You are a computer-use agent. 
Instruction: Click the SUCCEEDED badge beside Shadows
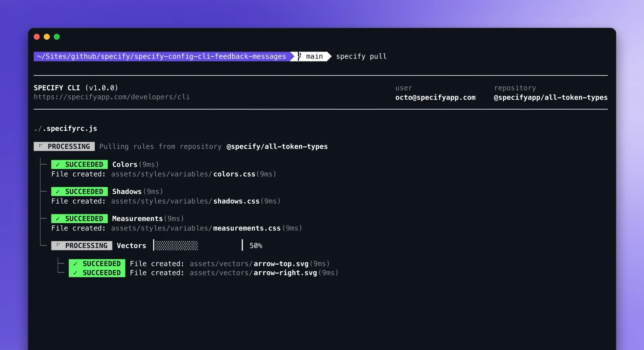pyautogui.click(x=80, y=191)
